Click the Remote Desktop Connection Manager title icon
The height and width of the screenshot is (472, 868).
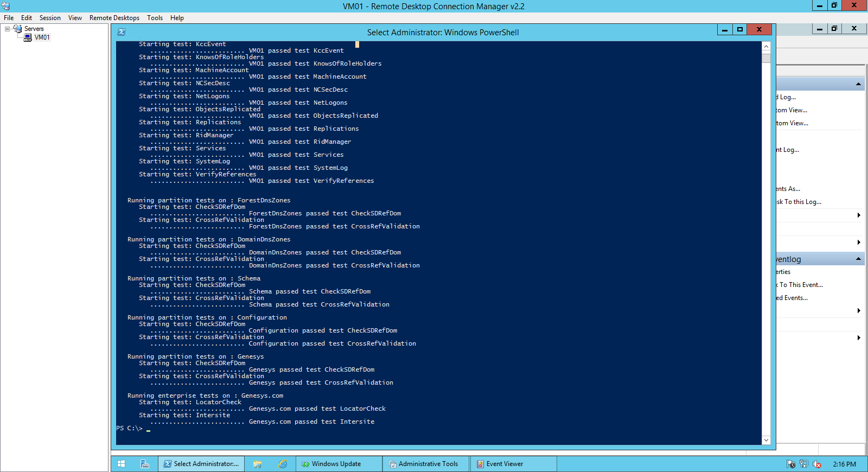click(6, 6)
